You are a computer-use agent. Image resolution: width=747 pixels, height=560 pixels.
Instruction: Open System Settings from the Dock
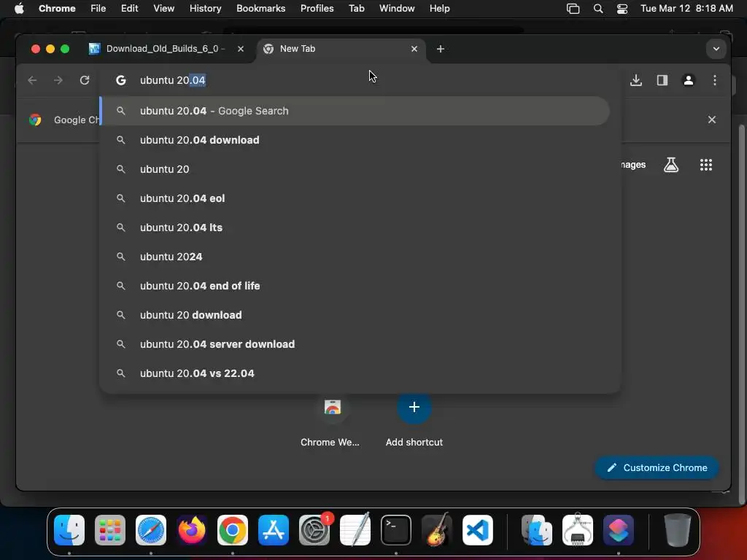click(314, 530)
